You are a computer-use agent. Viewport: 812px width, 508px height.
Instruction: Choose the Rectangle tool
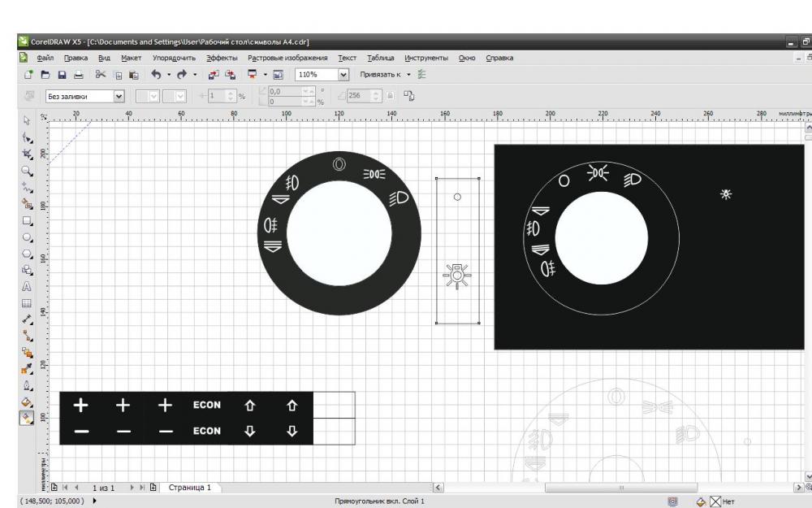[x=27, y=221]
